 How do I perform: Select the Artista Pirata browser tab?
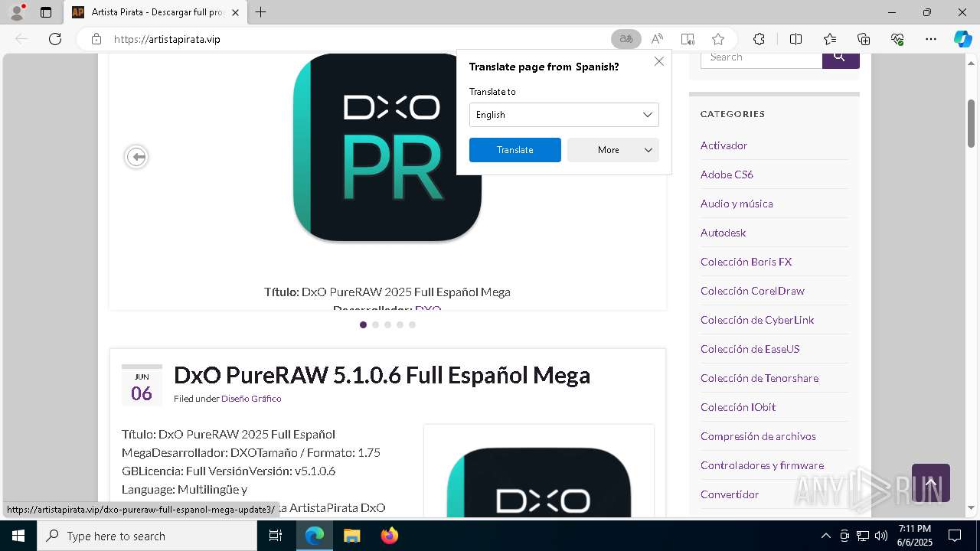pyautogui.click(x=155, y=12)
